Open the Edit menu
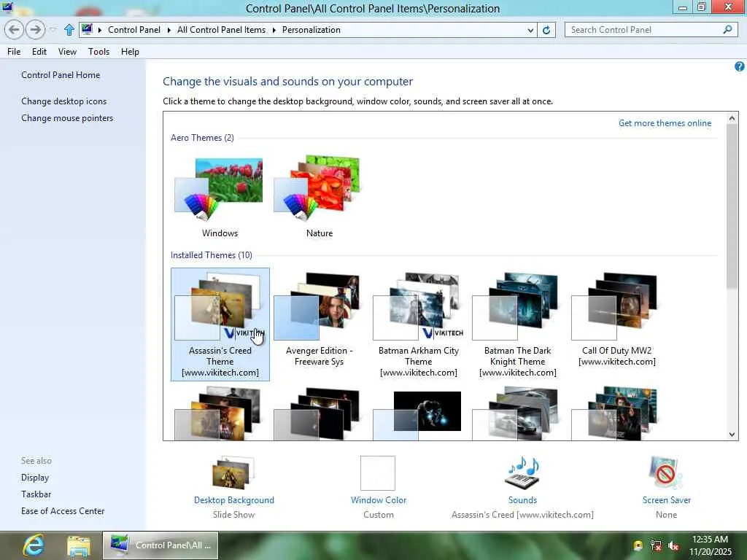Image resolution: width=747 pixels, height=560 pixels. click(39, 52)
